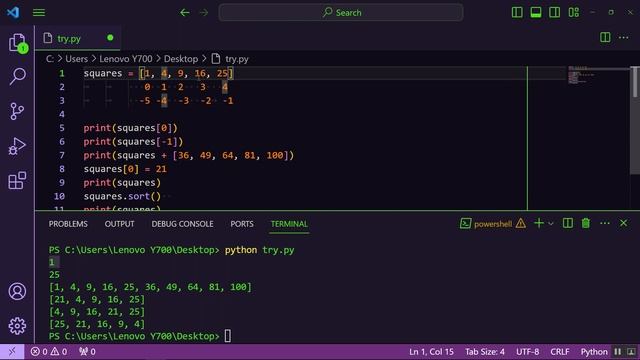
Task: Open the hamburger application menu
Action: point(39,13)
